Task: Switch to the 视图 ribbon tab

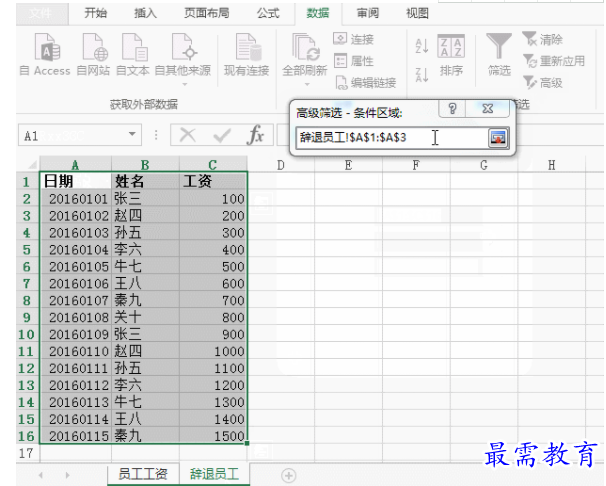Action: [x=417, y=13]
